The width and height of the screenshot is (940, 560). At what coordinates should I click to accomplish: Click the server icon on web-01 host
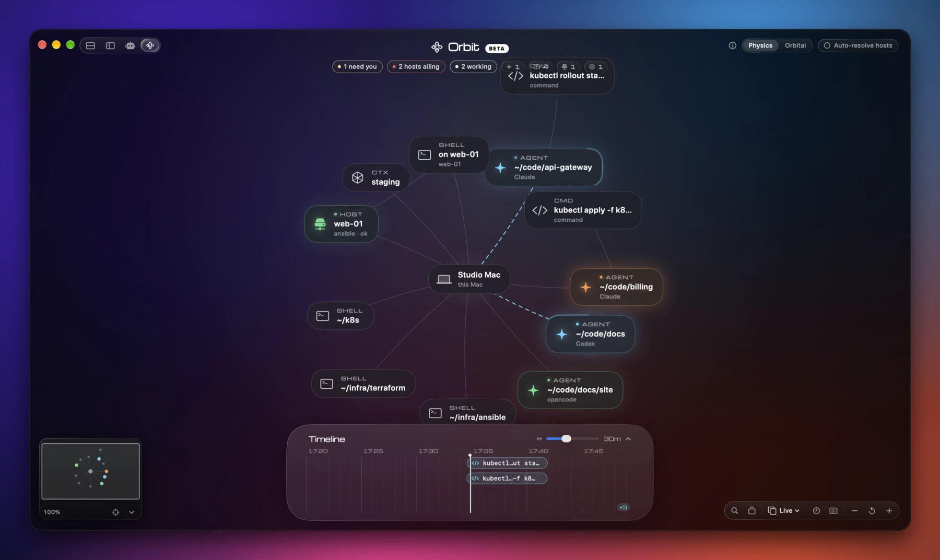(x=320, y=224)
